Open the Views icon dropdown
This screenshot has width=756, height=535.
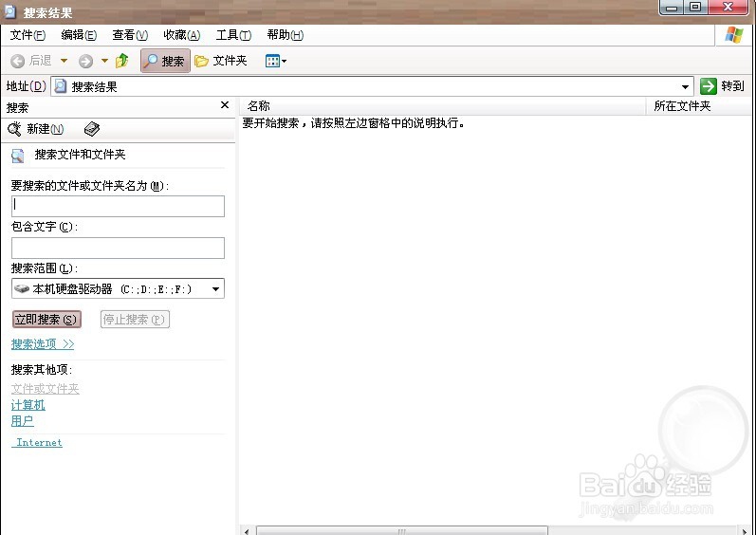[276, 61]
